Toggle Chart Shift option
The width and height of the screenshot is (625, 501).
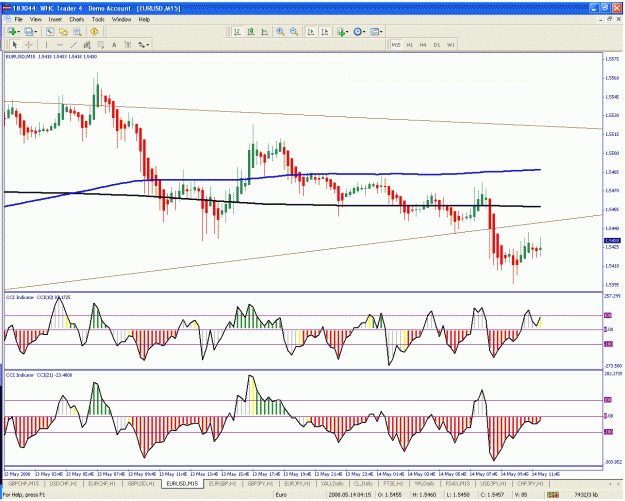click(x=325, y=31)
